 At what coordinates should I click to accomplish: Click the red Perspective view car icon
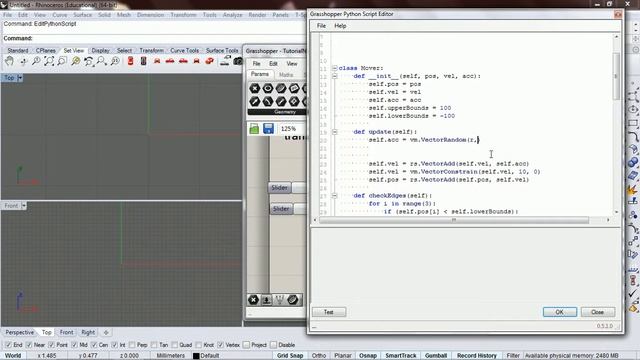point(209,61)
